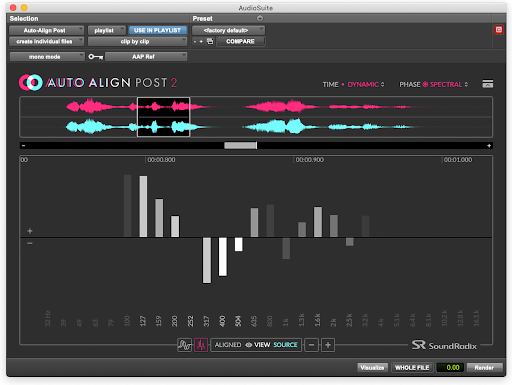Click the save preset disk icon
512x385 pixels.
pos(210,41)
